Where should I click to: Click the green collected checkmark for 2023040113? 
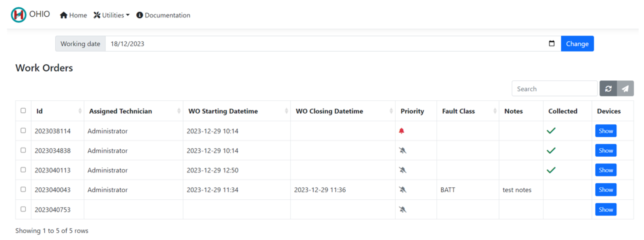point(551,170)
